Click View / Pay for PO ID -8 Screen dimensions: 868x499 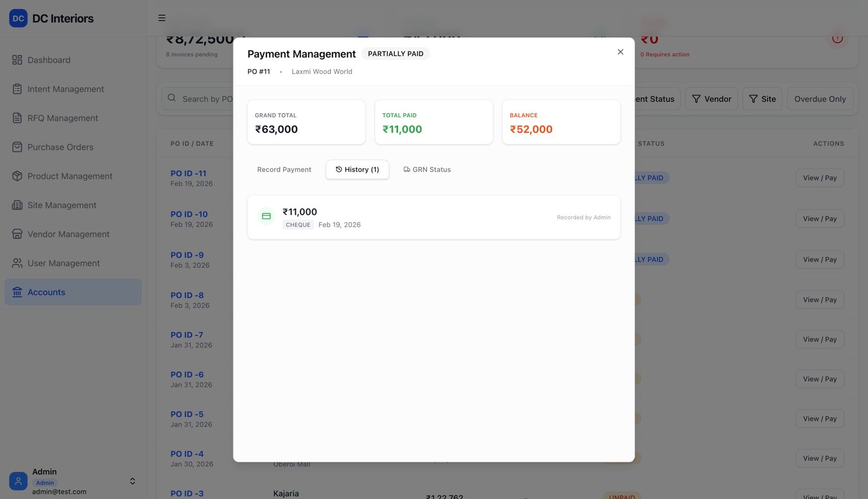point(819,300)
